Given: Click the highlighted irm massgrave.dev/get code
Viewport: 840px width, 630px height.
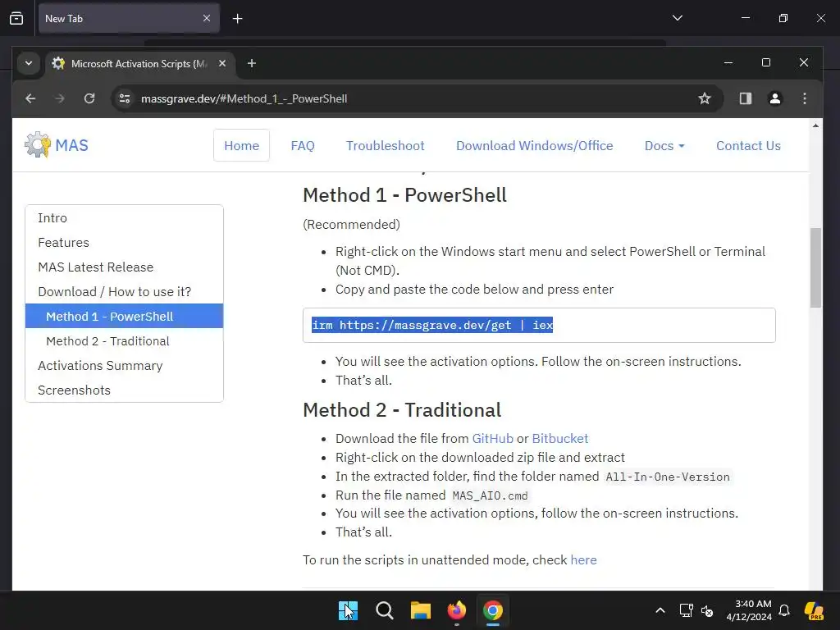Looking at the screenshot, I should coord(432,325).
